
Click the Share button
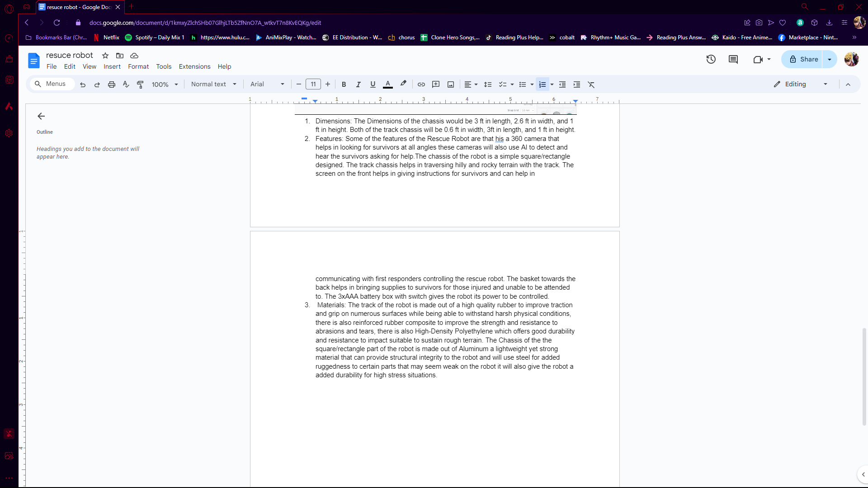pyautogui.click(x=803, y=59)
